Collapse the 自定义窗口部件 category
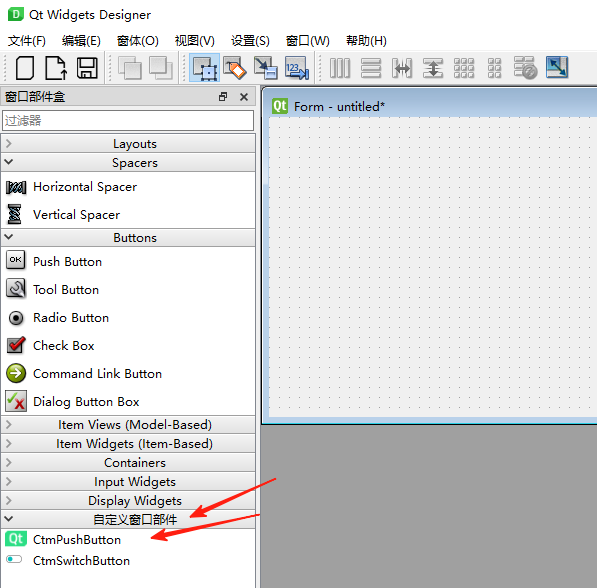The width and height of the screenshot is (597, 588). 128,519
